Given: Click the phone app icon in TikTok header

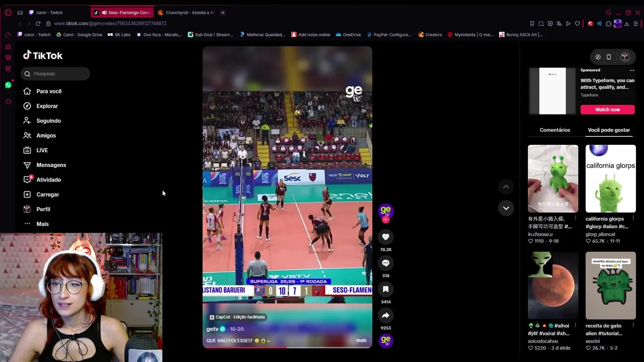Looking at the screenshot, I should tap(609, 57).
